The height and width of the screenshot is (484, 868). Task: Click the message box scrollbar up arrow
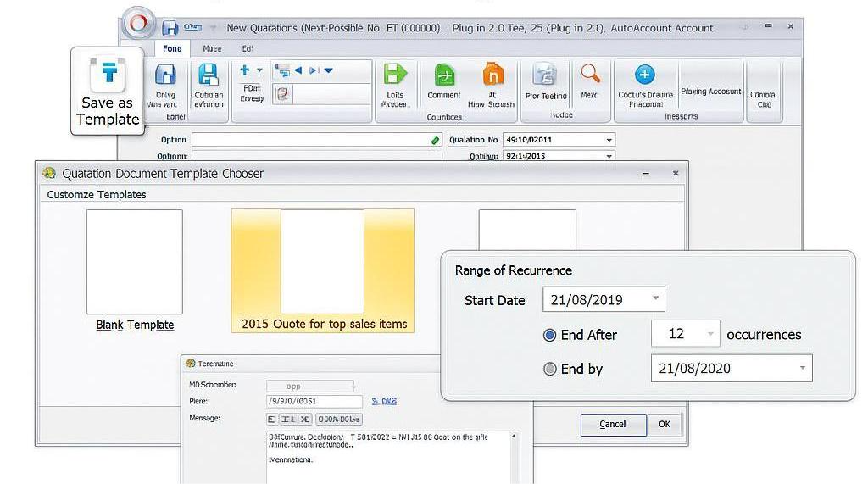515,437
